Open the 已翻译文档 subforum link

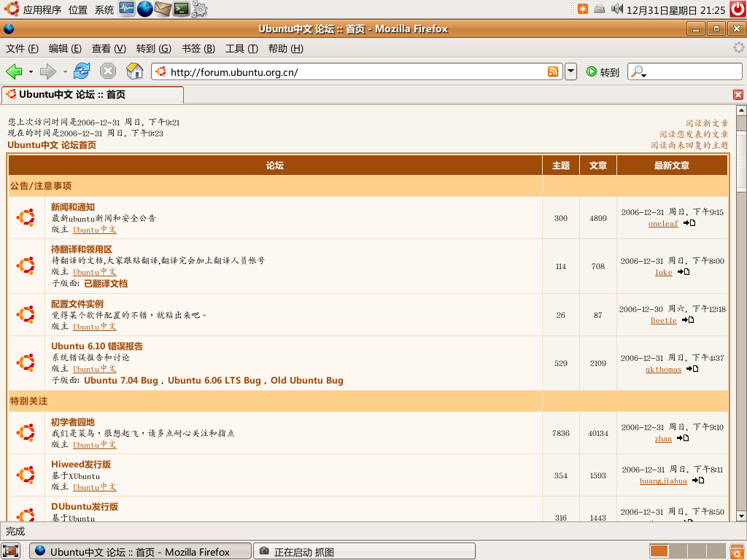[x=106, y=284]
